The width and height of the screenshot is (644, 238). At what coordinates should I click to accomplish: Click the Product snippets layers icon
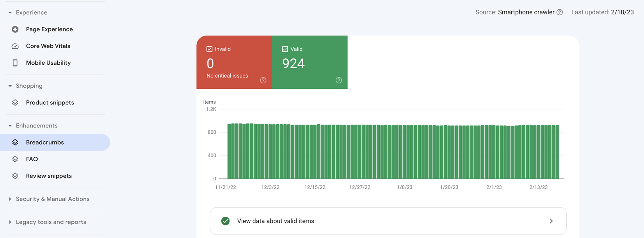(x=15, y=102)
